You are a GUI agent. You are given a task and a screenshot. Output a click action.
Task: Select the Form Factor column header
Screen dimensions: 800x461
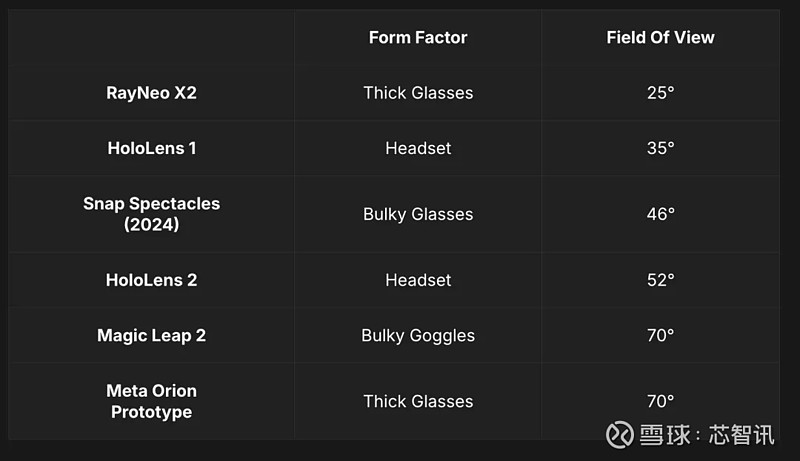pos(418,38)
